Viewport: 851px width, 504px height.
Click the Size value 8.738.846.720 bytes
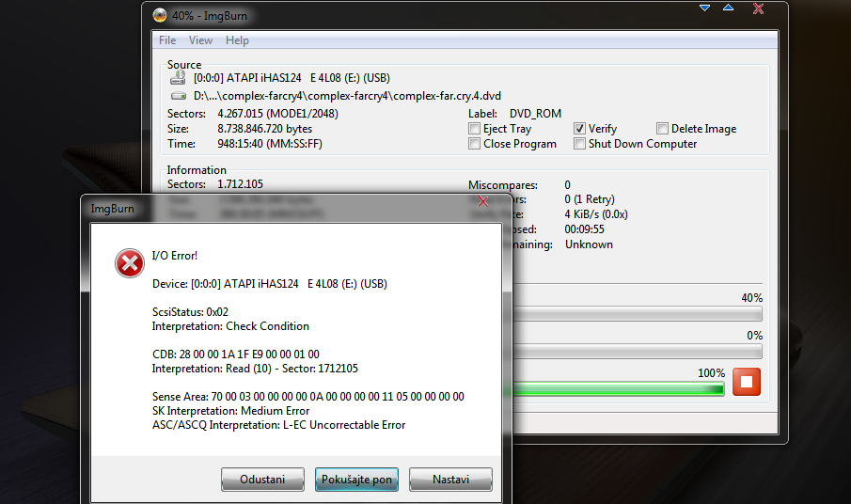pyautogui.click(x=265, y=129)
